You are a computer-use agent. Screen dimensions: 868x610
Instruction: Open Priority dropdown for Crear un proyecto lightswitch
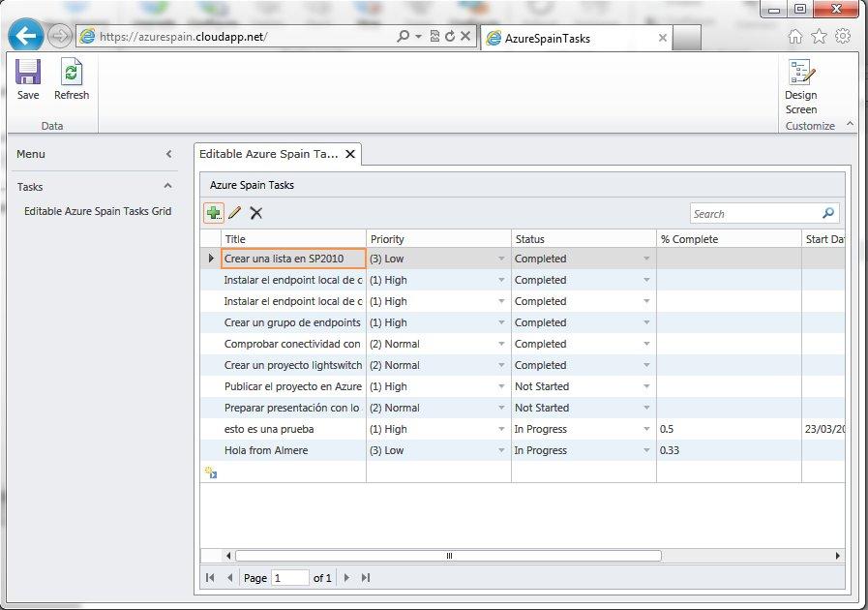(501, 365)
